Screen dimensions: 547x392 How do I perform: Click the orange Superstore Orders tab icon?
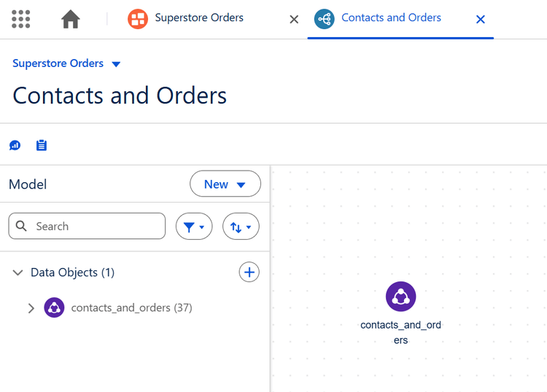click(137, 19)
